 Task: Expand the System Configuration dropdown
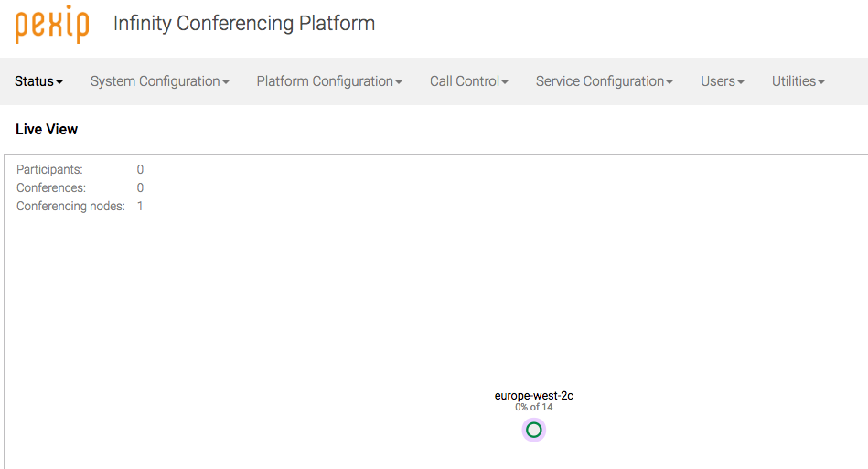coord(159,81)
